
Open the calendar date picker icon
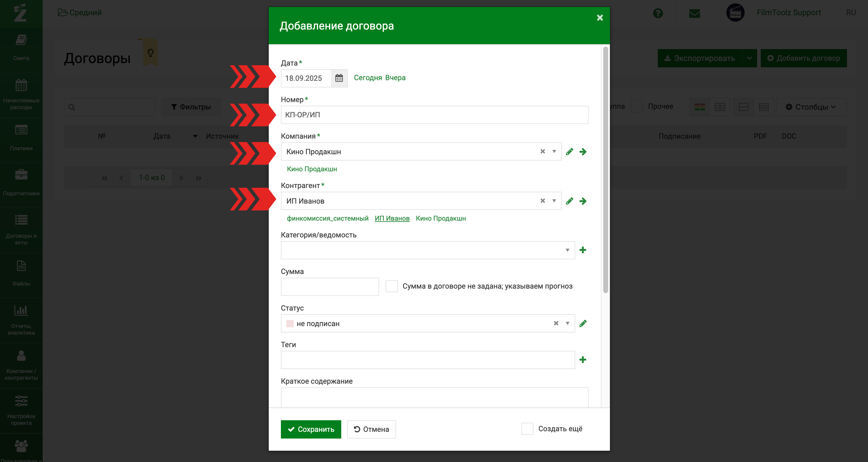pyautogui.click(x=339, y=78)
